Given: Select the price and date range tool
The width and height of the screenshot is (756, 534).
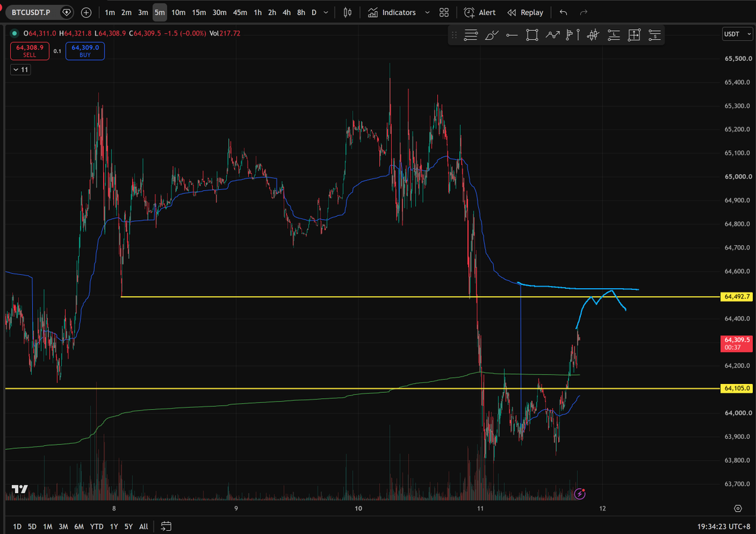Looking at the screenshot, I should [634, 35].
